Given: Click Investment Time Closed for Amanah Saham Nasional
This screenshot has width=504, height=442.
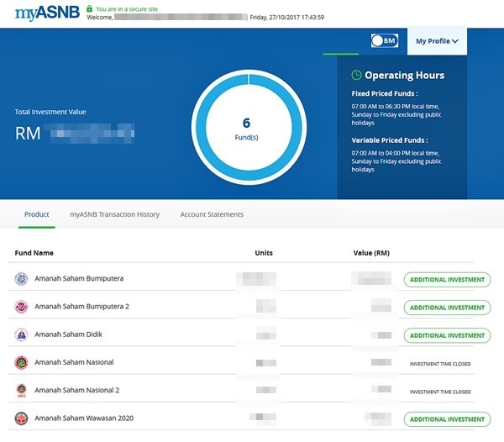Looking at the screenshot, I should [440, 364].
